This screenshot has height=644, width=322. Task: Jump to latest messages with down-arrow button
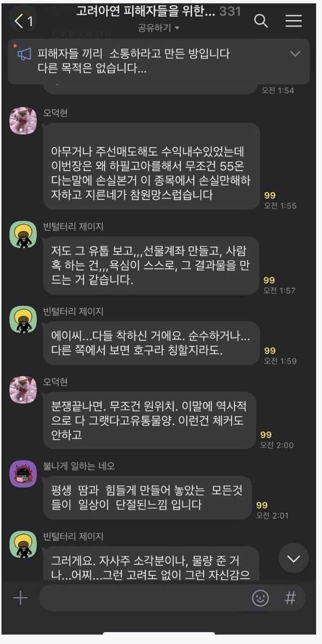coord(293,558)
